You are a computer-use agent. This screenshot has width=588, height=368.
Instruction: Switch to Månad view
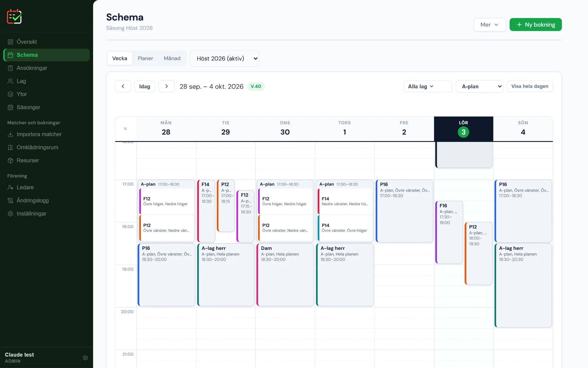pos(172,58)
